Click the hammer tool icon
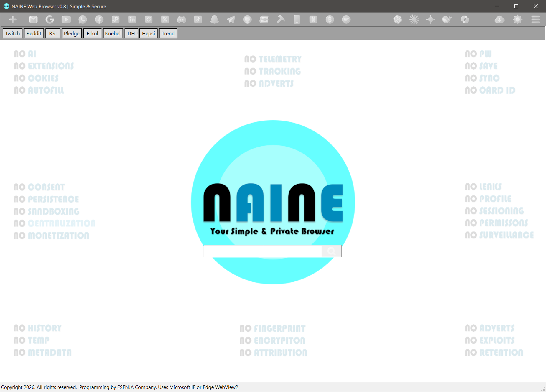The width and height of the screenshot is (546, 392). pyautogui.click(x=280, y=19)
